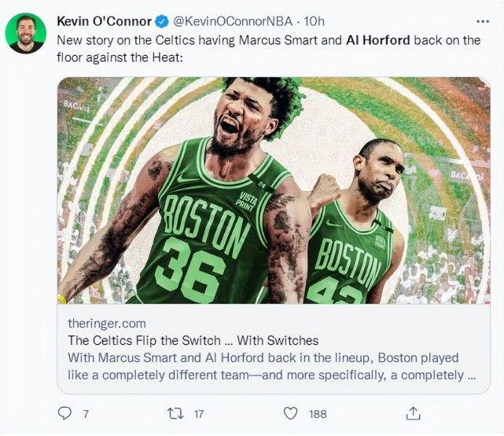Click the theringer.com domain text

[x=107, y=323]
